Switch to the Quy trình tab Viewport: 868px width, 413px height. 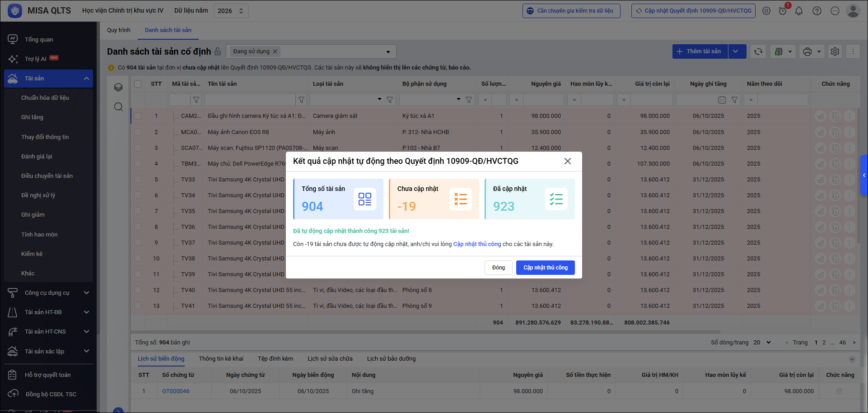[x=118, y=30]
